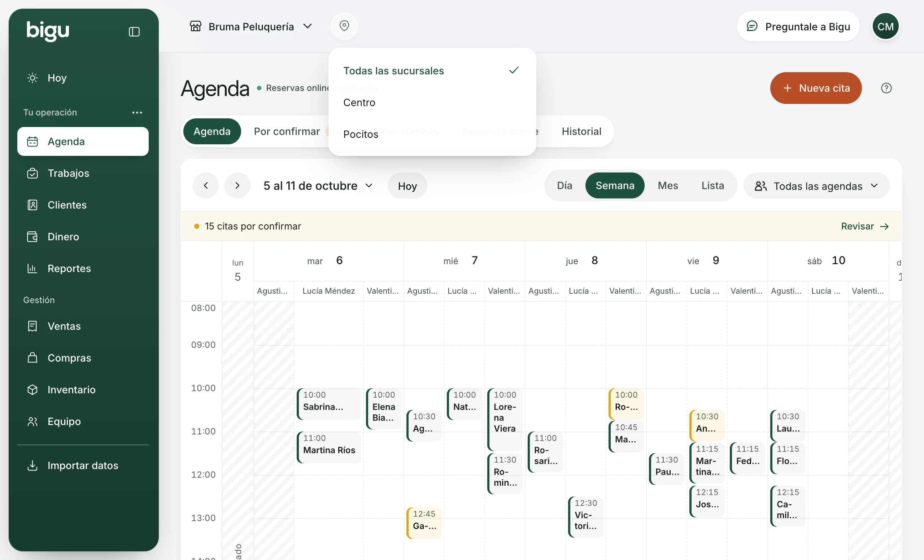Open the 12:45 Ga- pending appointment

click(x=424, y=523)
